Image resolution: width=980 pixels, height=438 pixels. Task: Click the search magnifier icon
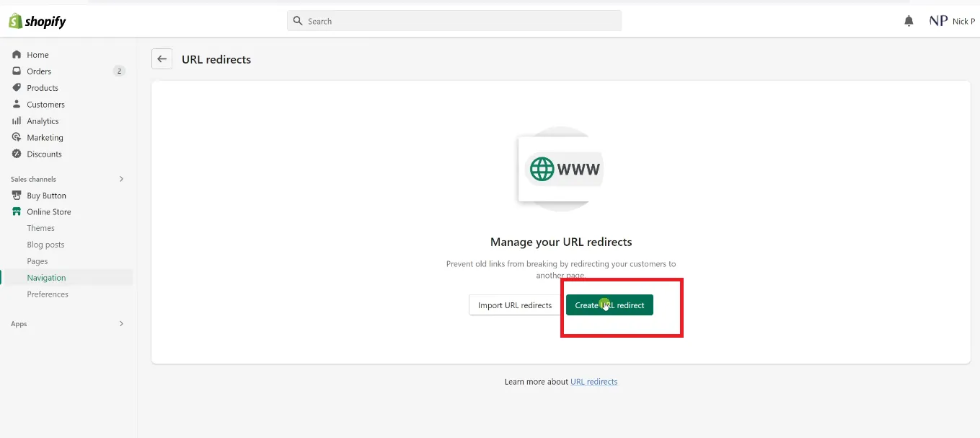298,21
